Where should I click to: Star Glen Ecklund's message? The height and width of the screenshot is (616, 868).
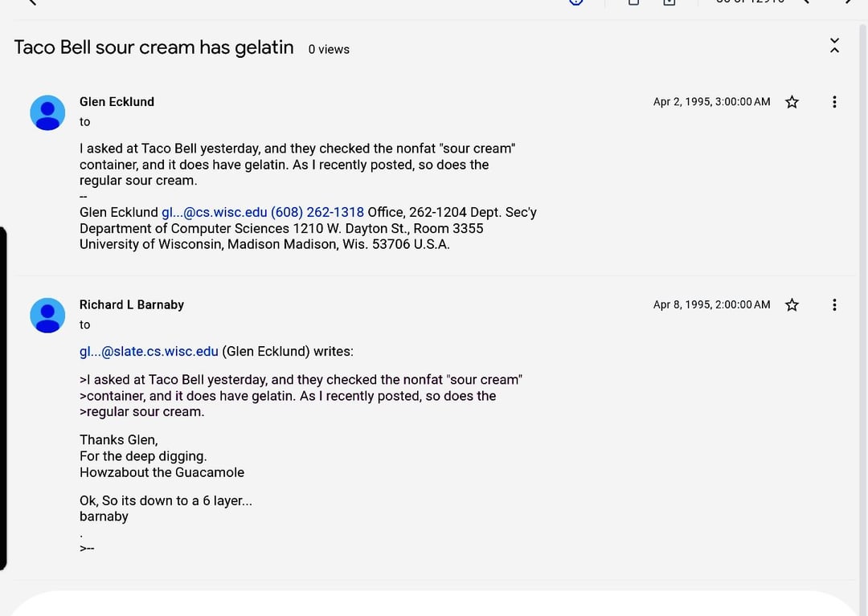pyautogui.click(x=792, y=102)
